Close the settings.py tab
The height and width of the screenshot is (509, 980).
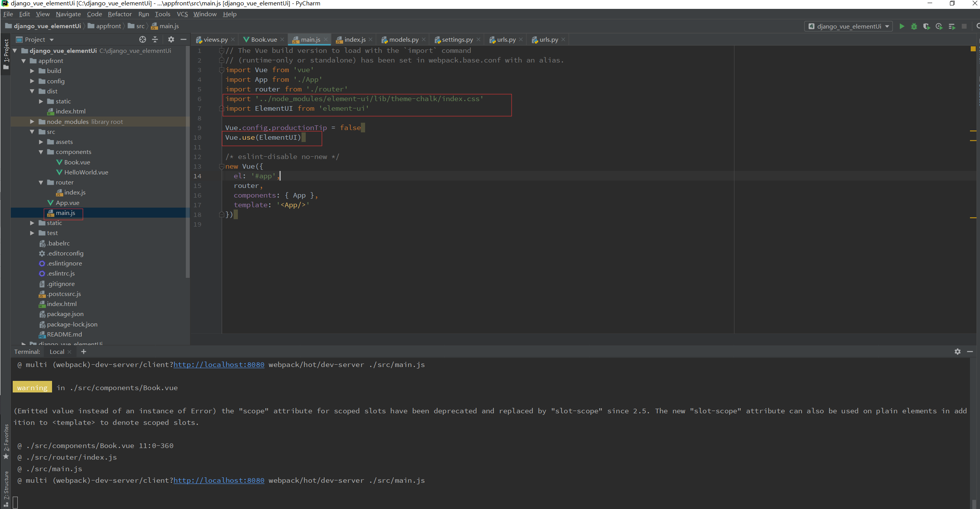tap(478, 39)
